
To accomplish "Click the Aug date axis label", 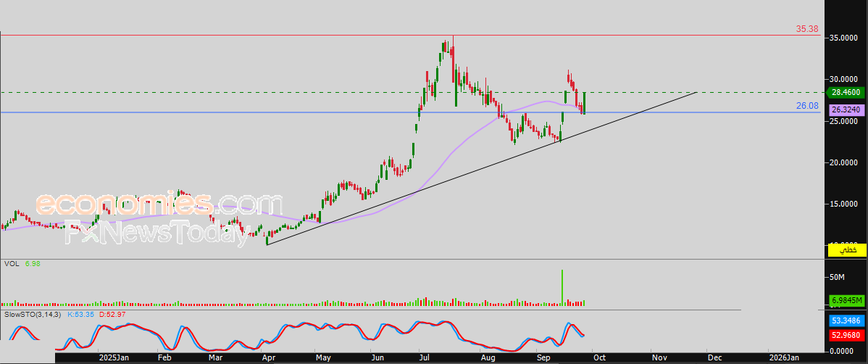I will (x=487, y=358).
